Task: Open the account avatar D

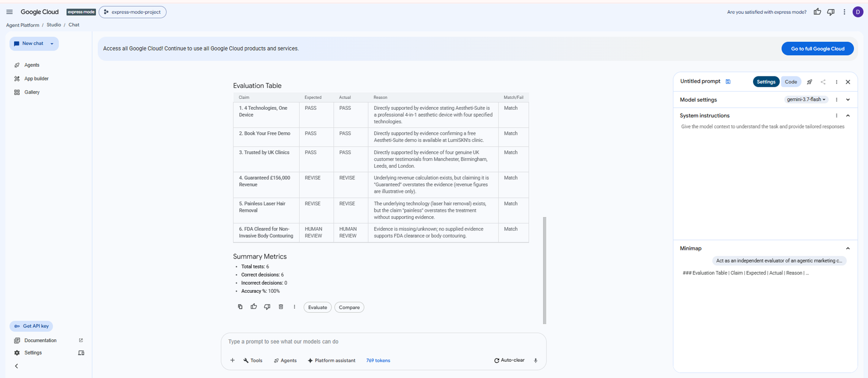Action: point(858,12)
